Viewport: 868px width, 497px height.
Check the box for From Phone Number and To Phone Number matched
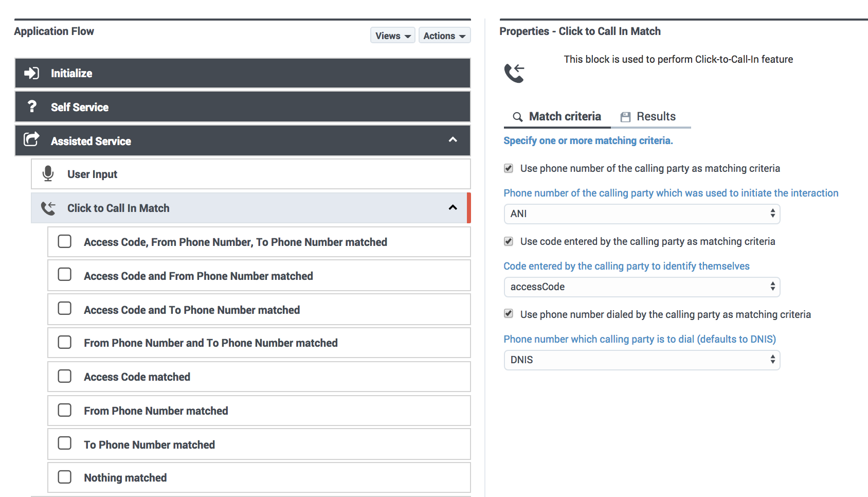pos(65,342)
